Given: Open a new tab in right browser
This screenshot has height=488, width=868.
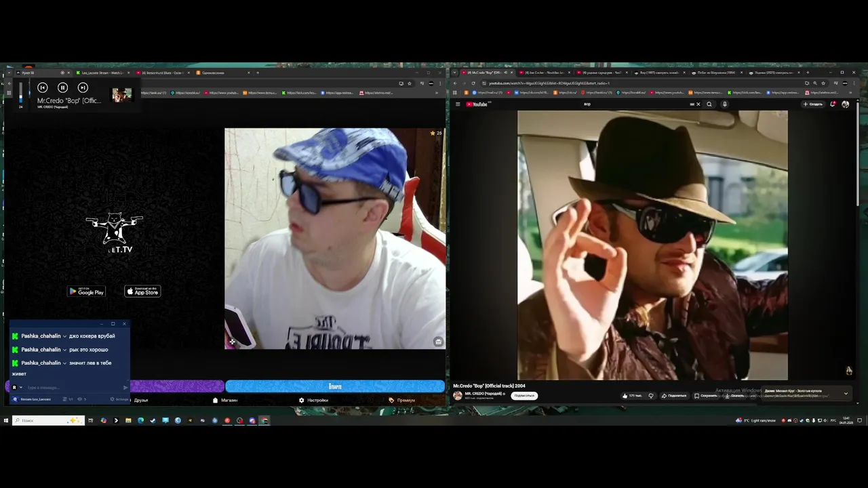Looking at the screenshot, I should tap(808, 73).
